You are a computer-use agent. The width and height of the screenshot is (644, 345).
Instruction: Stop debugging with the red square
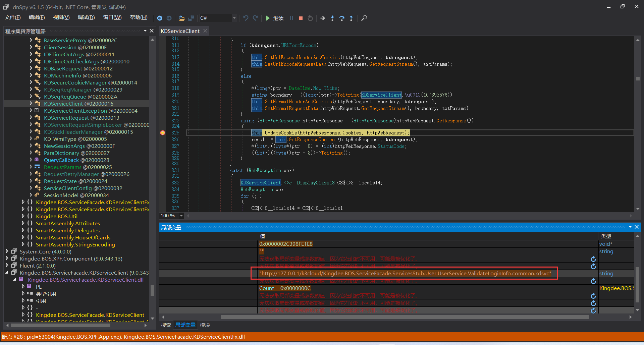pos(301,18)
